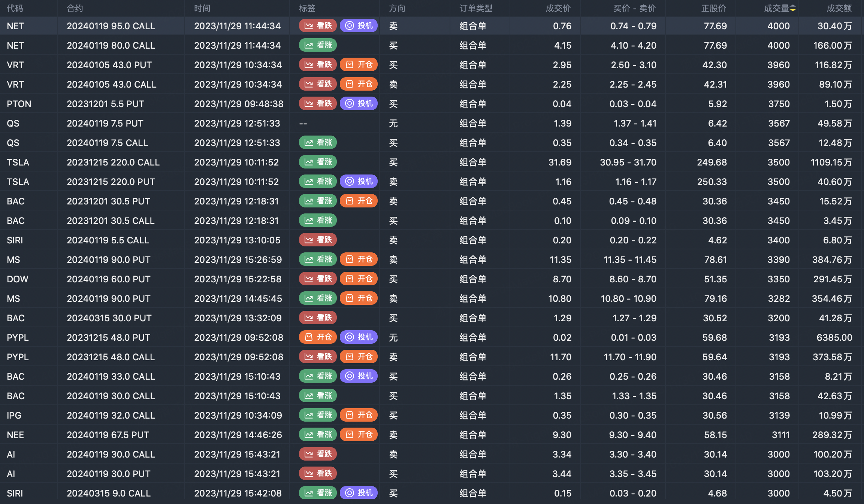This screenshot has height=504, width=864.
Task: Click the 订单类型 column header
Action: click(476, 9)
